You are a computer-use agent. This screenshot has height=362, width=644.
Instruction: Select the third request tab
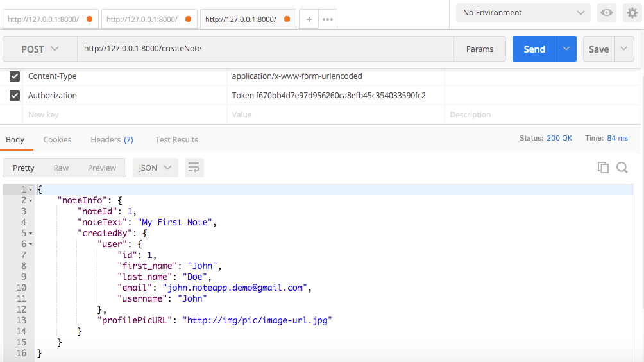[x=248, y=19]
